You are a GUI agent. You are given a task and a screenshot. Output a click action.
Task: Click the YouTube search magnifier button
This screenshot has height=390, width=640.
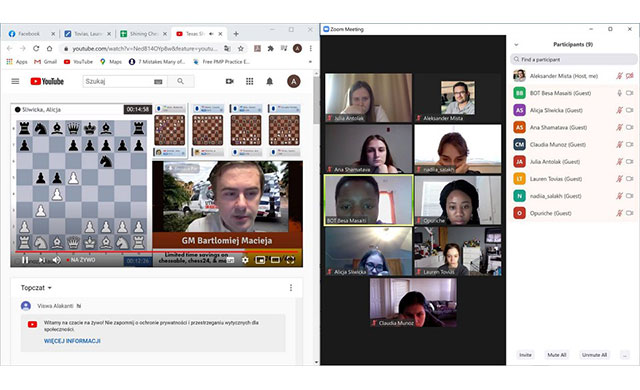180,81
